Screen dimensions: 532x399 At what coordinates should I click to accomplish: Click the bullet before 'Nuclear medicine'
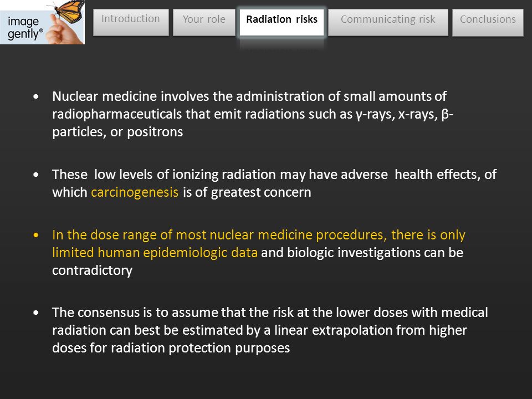tap(36, 96)
